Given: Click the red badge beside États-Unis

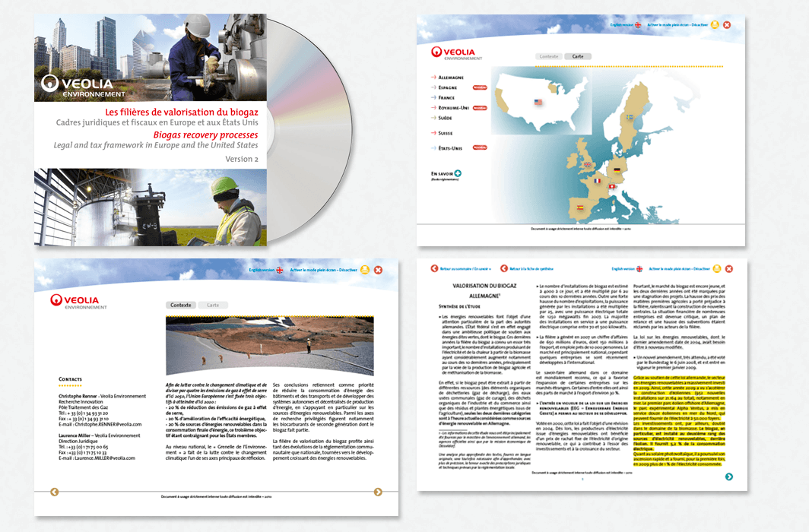Looking at the screenshot, I should tap(480, 148).
